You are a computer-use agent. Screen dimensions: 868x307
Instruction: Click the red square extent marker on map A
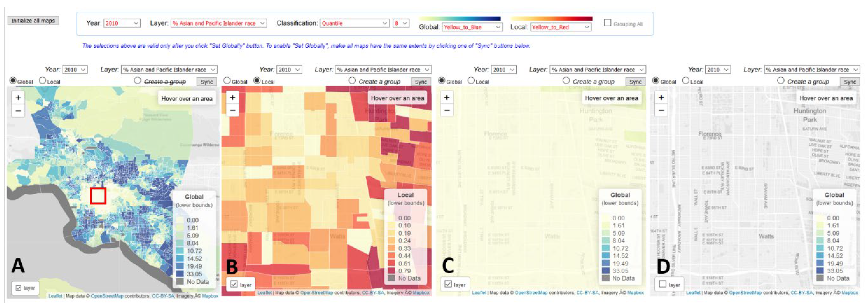point(98,196)
